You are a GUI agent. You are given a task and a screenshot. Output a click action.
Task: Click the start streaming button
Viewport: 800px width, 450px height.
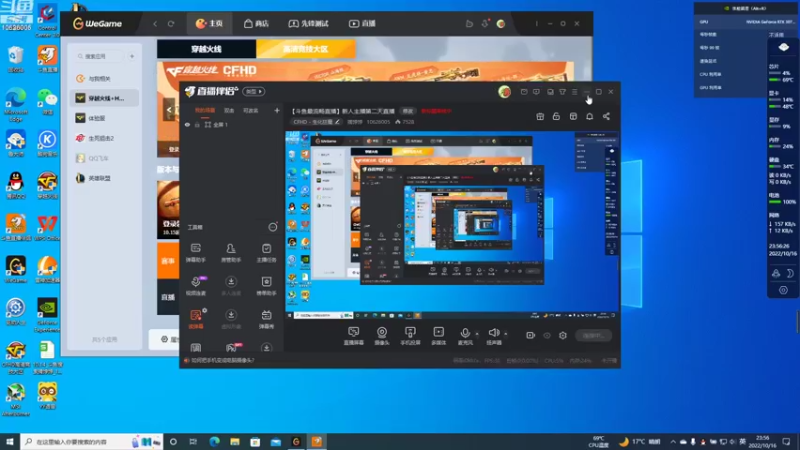click(x=593, y=335)
